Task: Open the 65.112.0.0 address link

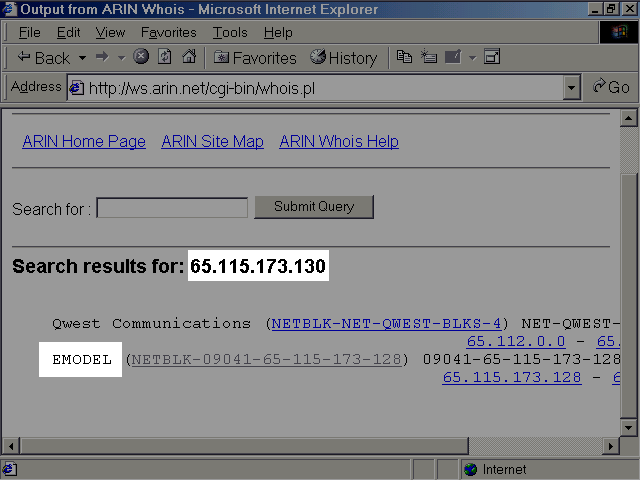Action: pyautogui.click(x=516, y=341)
